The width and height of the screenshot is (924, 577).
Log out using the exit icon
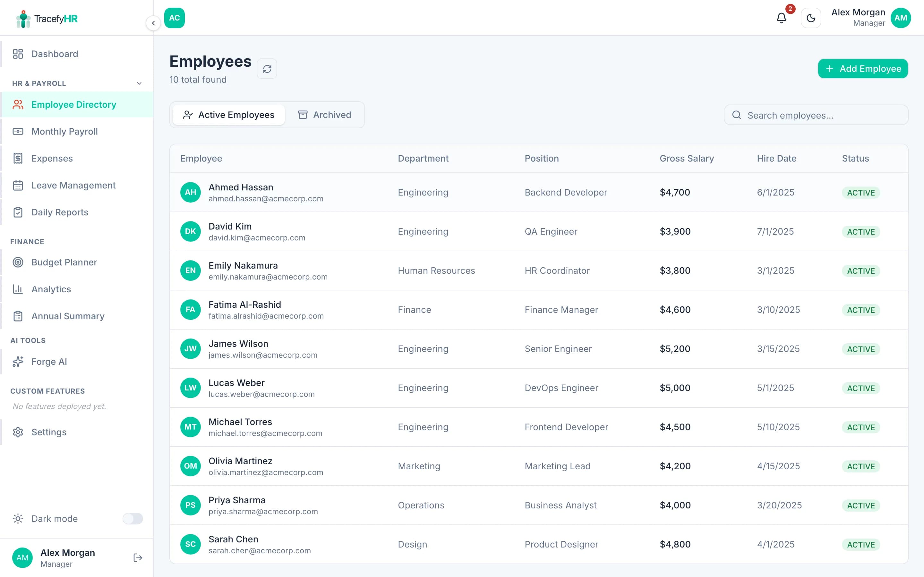click(x=137, y=557)
